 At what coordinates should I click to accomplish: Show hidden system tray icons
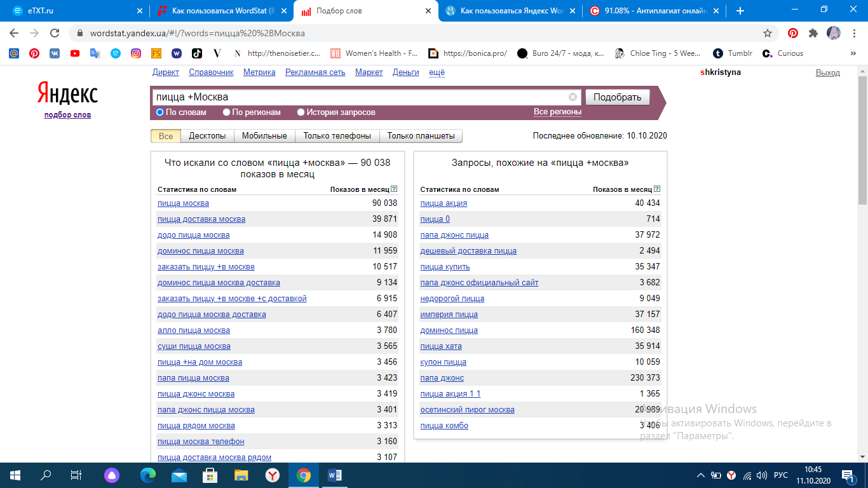click(x=701, y=475)
